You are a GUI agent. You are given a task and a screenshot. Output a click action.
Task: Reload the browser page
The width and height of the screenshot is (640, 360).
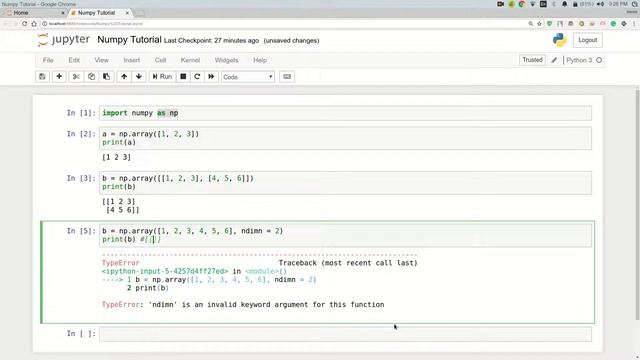pos(24,24)
